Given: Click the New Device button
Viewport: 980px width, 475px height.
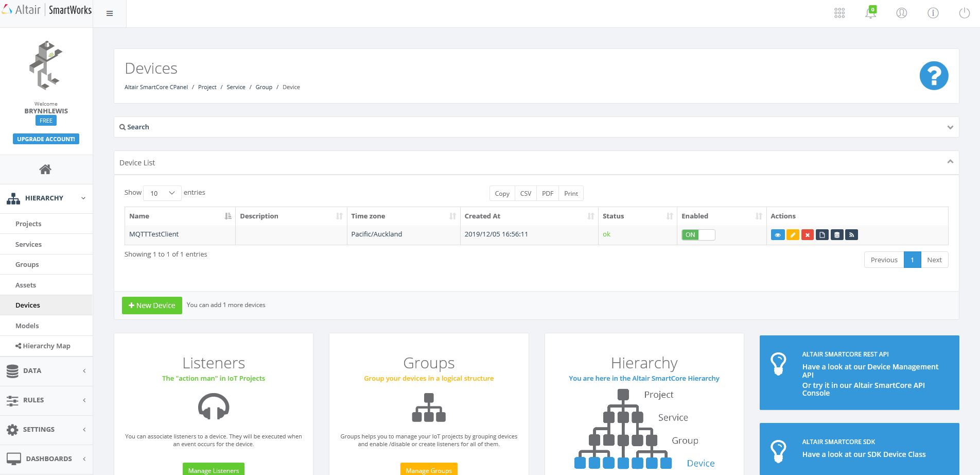Looking at the screenshot, I should tap(152, 306).
